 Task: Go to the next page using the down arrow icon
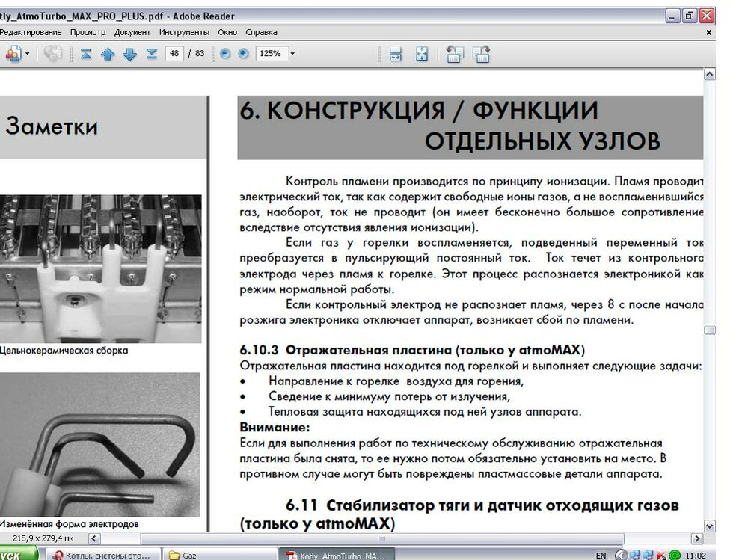tap(130, 53)
